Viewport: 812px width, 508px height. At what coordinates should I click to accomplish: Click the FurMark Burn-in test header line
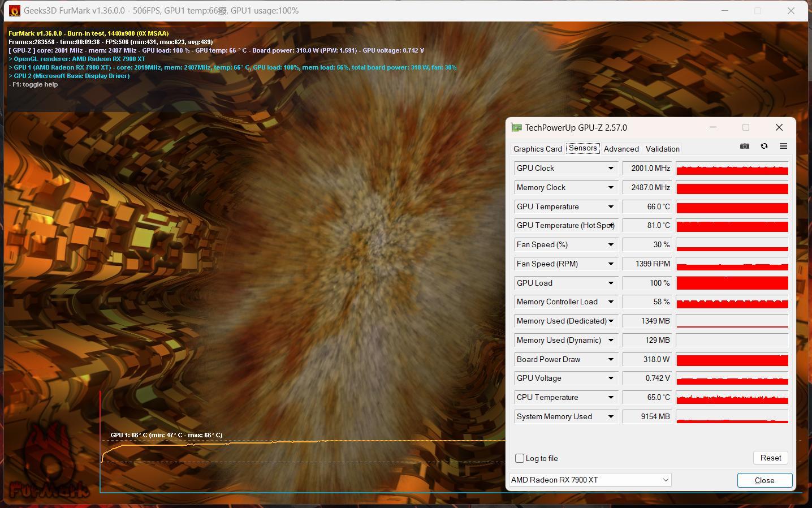coord(89,33)
